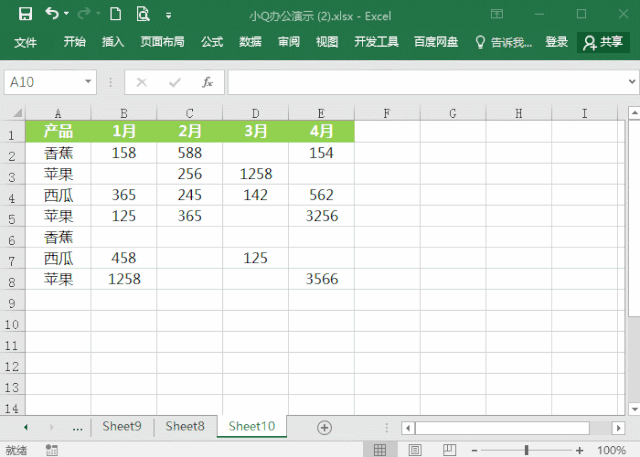Open the 公式 ribbon tab
Viewport: 640px width, 457px height.
pyautogui.click(x=212, y=42)
